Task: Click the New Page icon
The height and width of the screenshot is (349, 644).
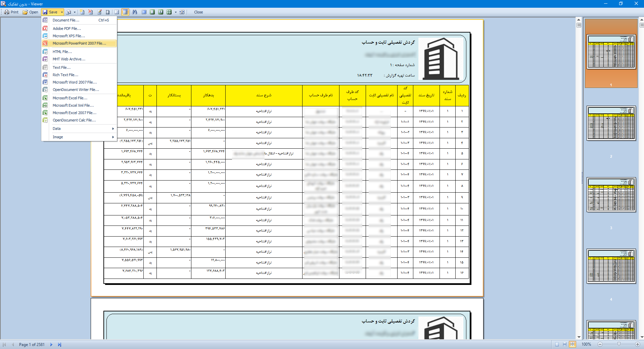Action: pos(82,12)
